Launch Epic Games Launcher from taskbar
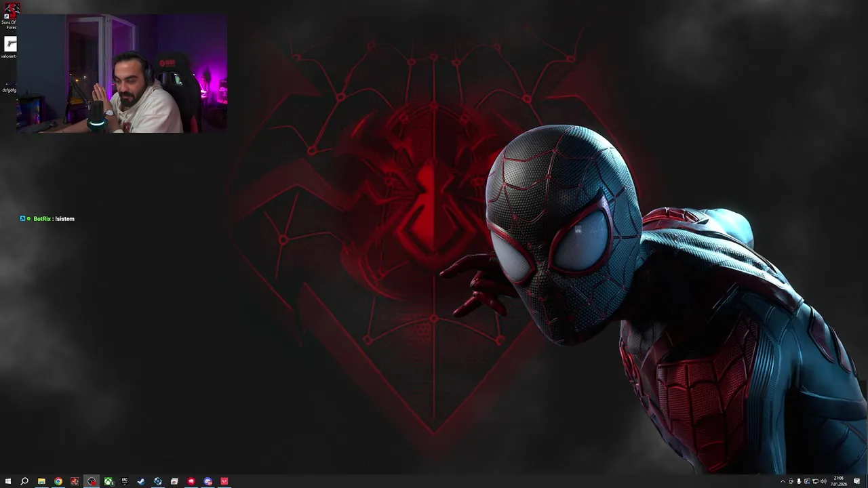 click(x=125, y=481)
